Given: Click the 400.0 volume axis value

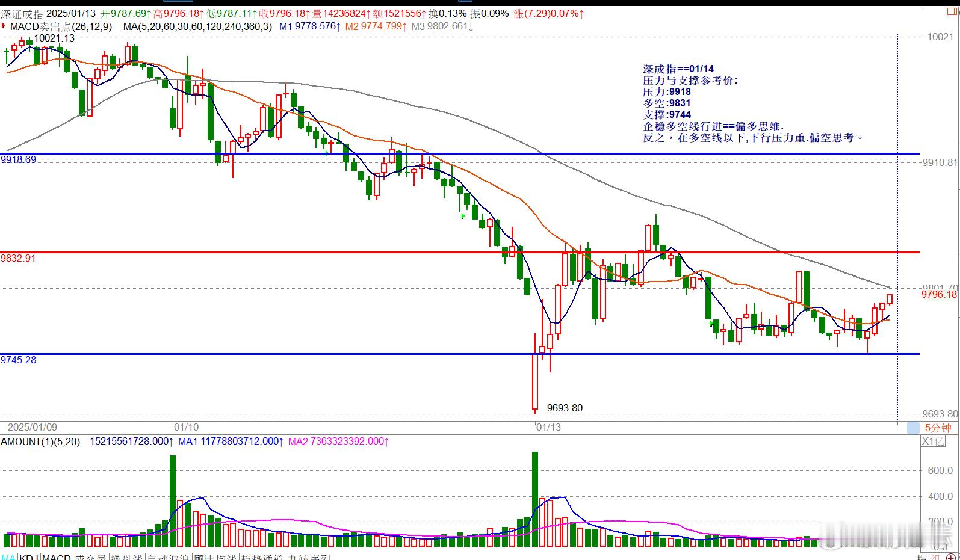Looking at the screenshot, I should pyautogui.click(x=940, y=496).
